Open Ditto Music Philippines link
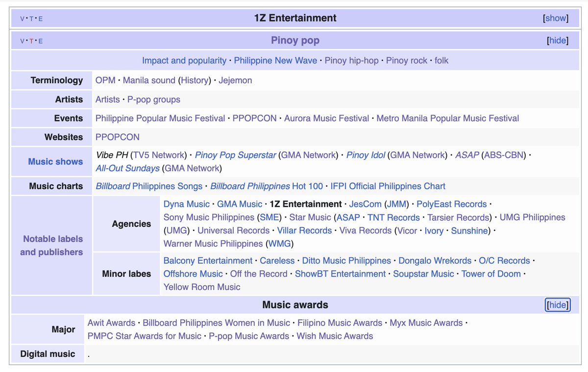Screen dimensions: 588x372 click(x=346, y=261)
